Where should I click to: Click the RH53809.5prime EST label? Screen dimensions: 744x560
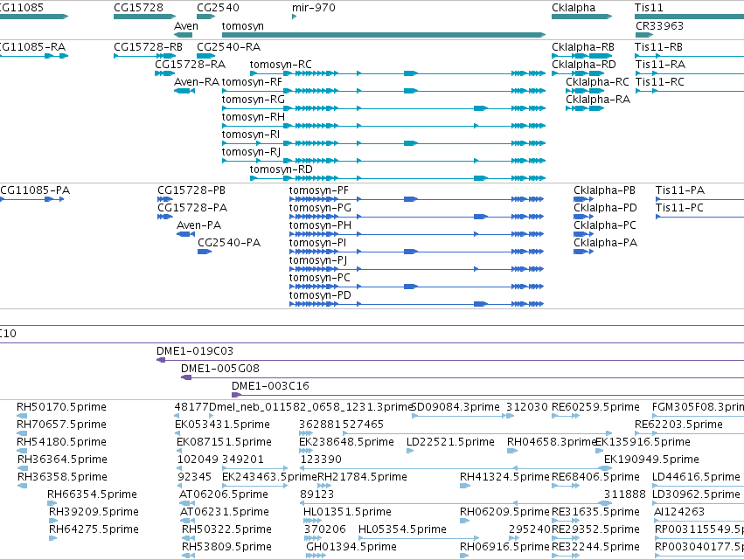point(226,547)
